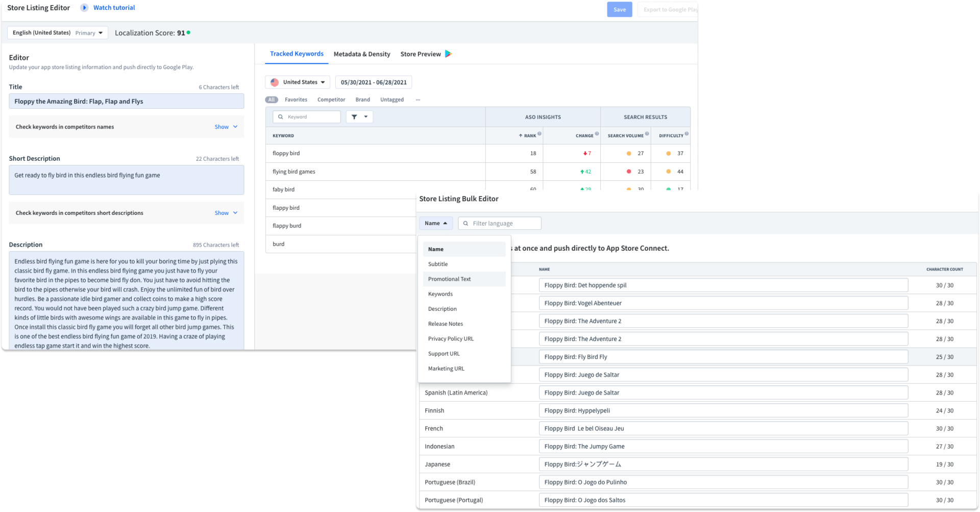This screenshot has width=980, height=512.
Task: Open the English (United States) language dropdown
Action: point(58,33)
